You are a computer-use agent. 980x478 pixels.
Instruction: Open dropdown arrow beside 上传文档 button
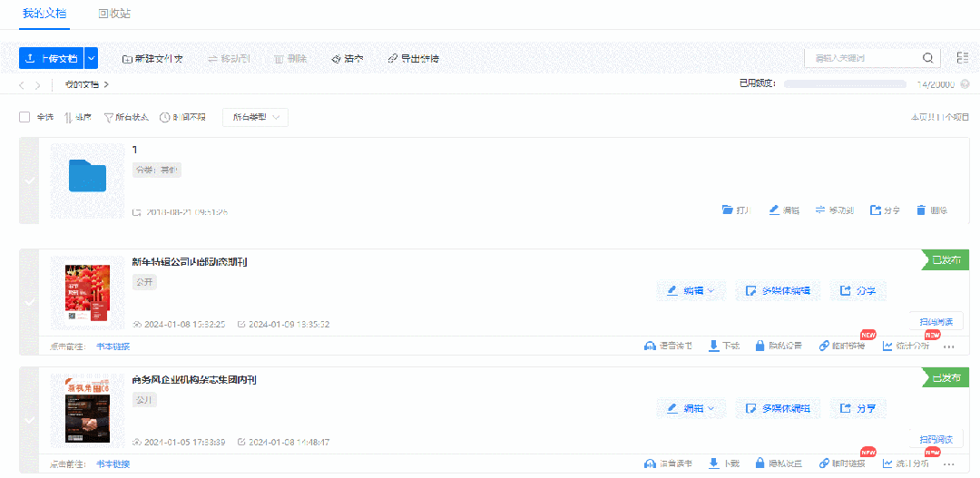click(x=91, y=58)
